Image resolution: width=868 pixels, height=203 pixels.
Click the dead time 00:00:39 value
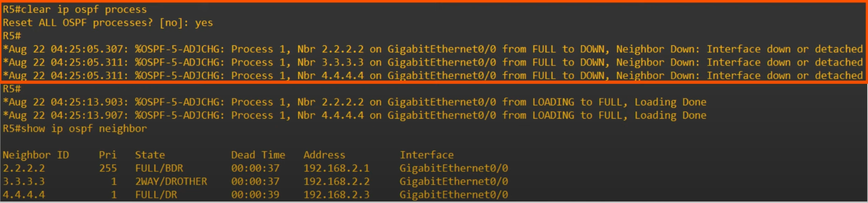255,195
